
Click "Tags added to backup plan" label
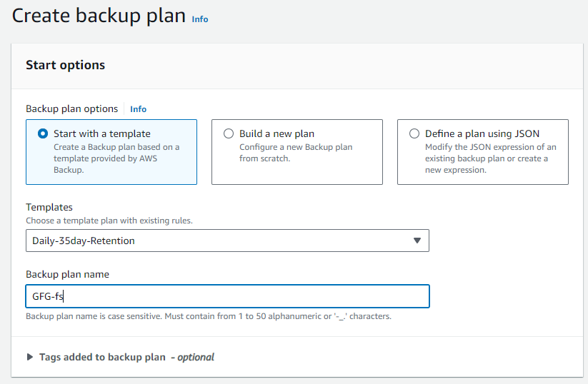(x=102, y=357)
